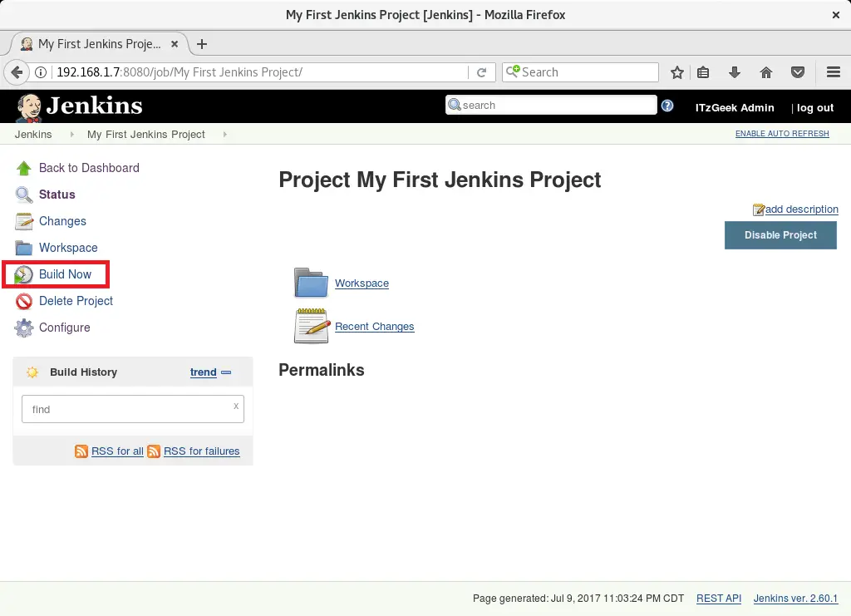Click the Jenkins title text in header

[94, 106]
